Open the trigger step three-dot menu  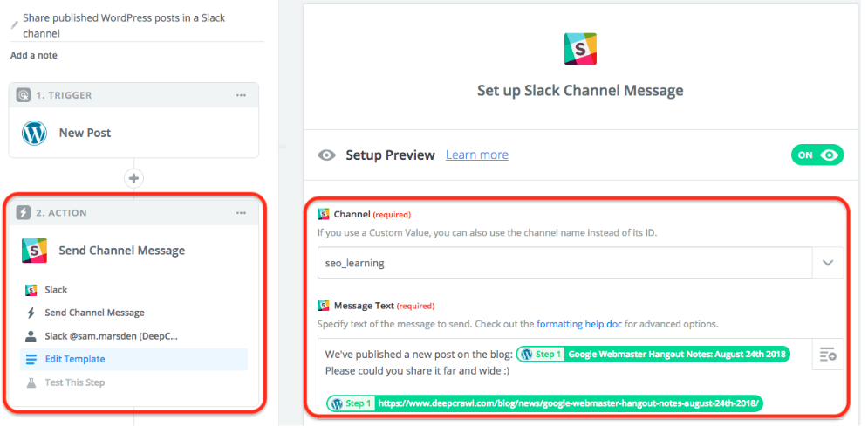[x=241, y=95]
